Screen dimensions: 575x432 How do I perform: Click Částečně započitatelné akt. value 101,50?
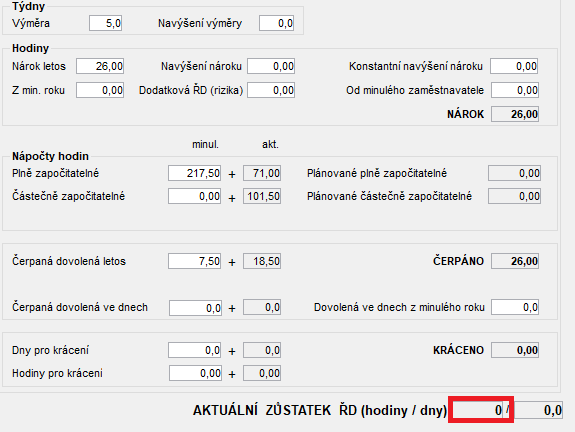262,196
